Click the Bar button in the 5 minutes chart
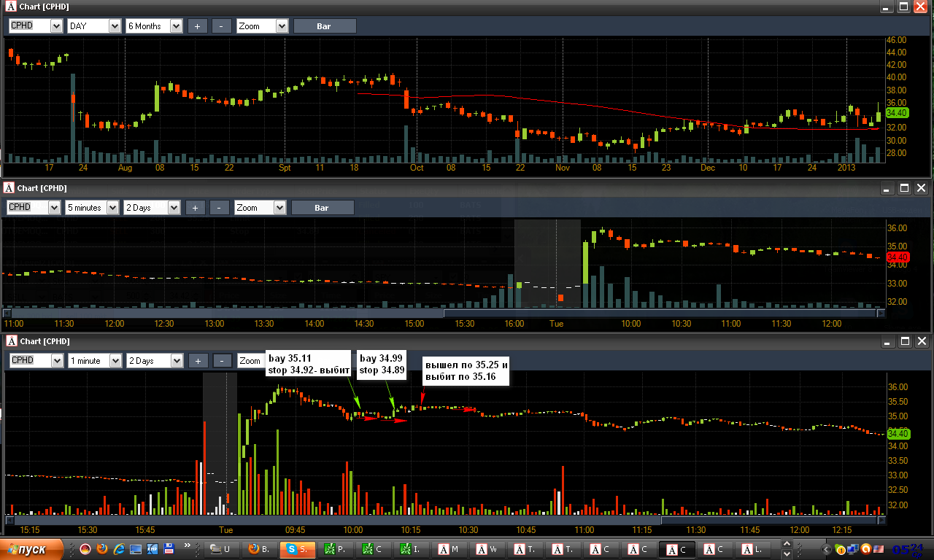The width and height of the screenshot is (934, 560). point(323,208)
